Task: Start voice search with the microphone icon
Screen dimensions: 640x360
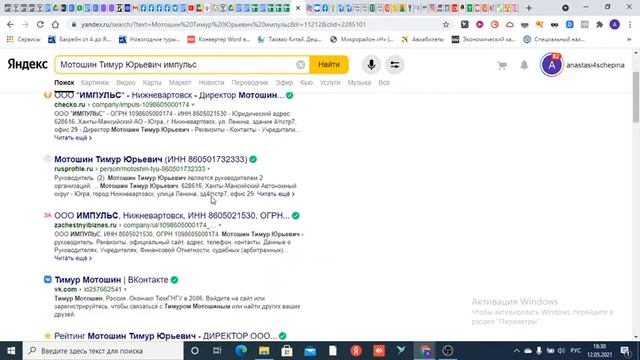Action: tap(371, 64)
